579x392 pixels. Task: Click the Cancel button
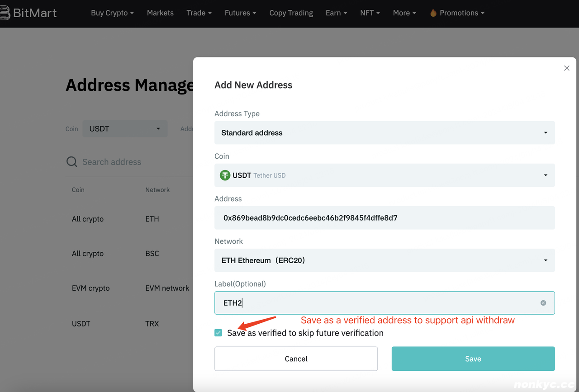point(296,359)
